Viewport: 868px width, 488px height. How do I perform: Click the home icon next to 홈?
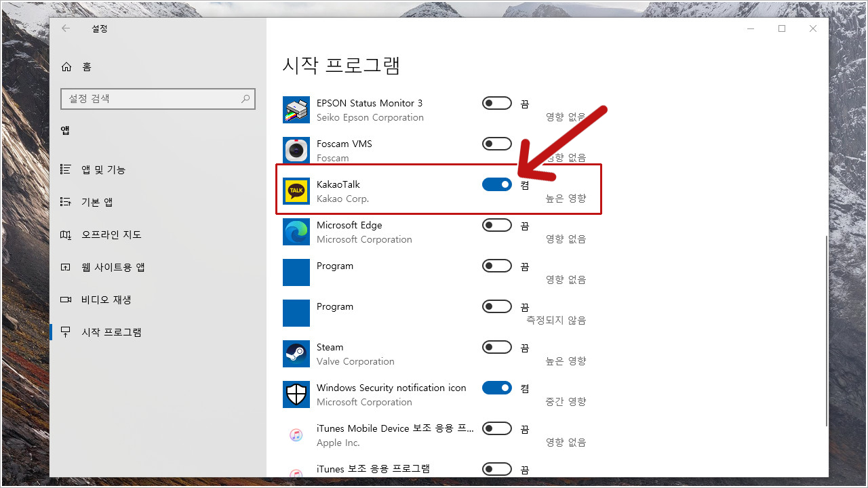point(66,66)
